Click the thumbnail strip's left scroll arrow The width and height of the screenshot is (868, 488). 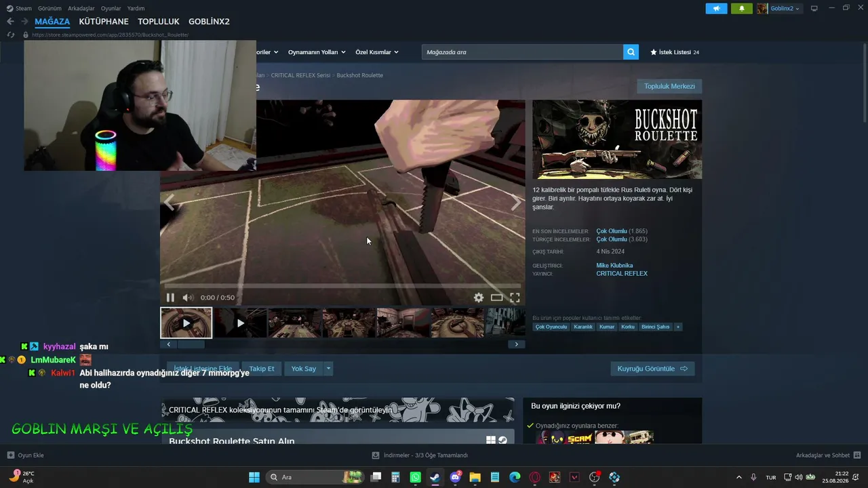[x=168, y=344]
